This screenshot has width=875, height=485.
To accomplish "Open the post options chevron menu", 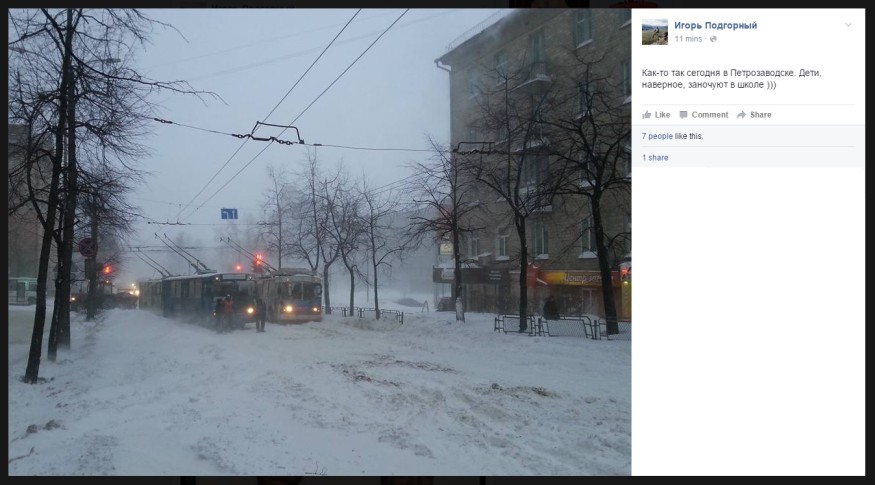I will coord(848,25).
